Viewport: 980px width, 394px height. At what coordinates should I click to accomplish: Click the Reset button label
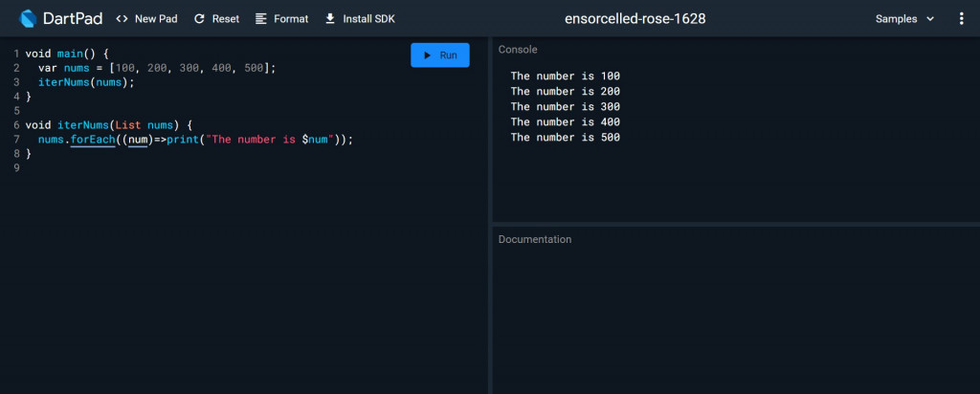pos(226,19)
